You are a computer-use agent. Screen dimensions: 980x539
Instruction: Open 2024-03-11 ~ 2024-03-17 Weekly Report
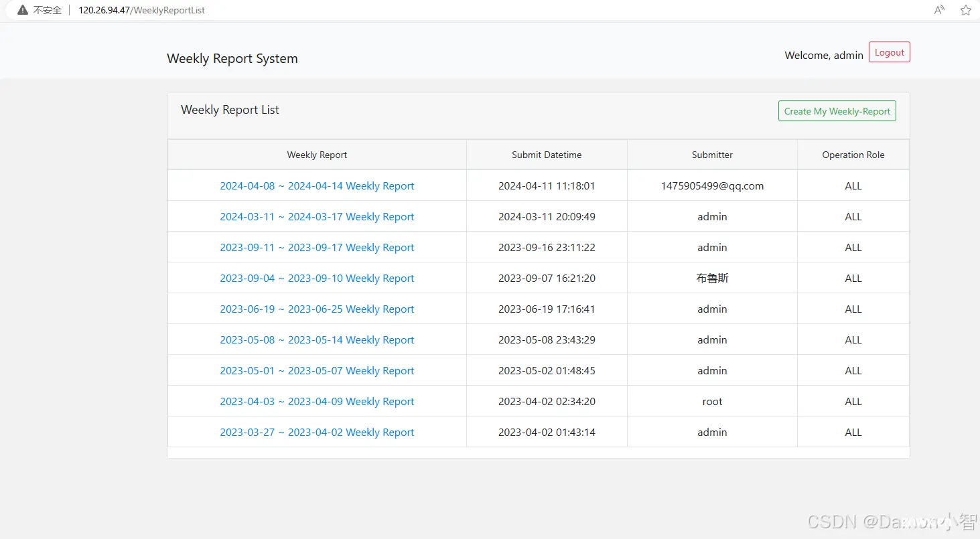[317, 217]
